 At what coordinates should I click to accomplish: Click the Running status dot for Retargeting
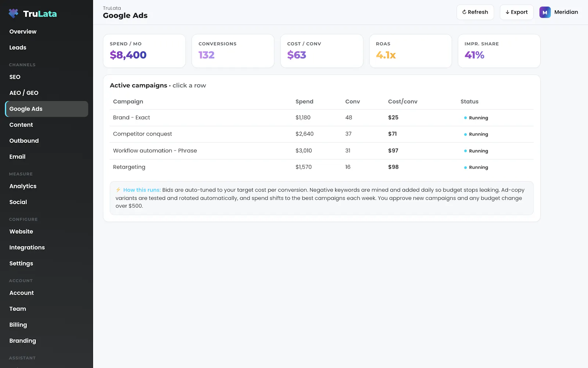tap(465, 167)
